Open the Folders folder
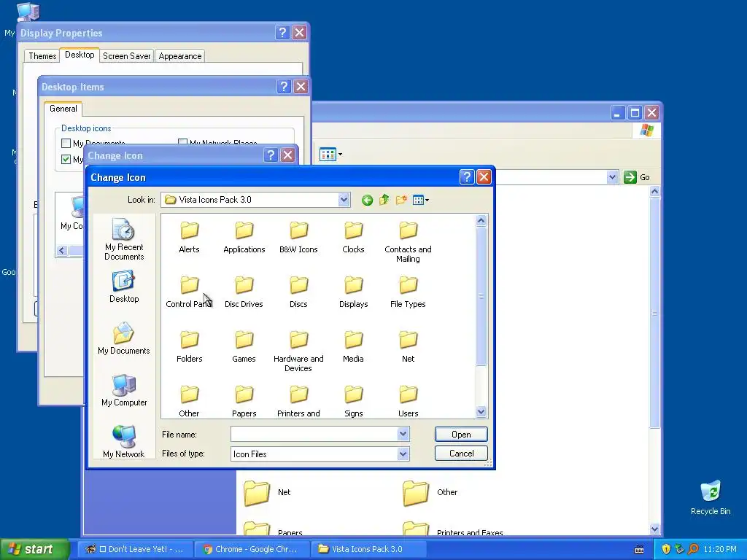This screenshot has width=747, height=560. click(189, 347)
